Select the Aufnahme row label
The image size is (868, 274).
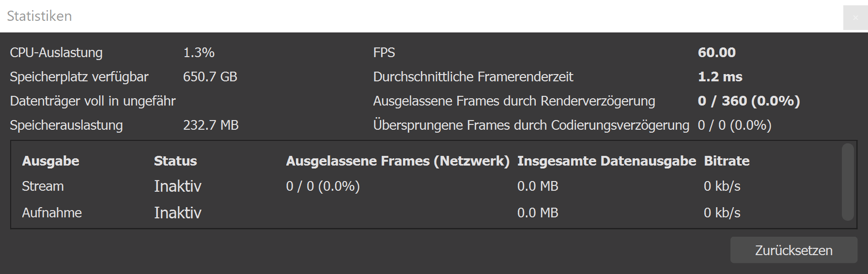(52, 213)
